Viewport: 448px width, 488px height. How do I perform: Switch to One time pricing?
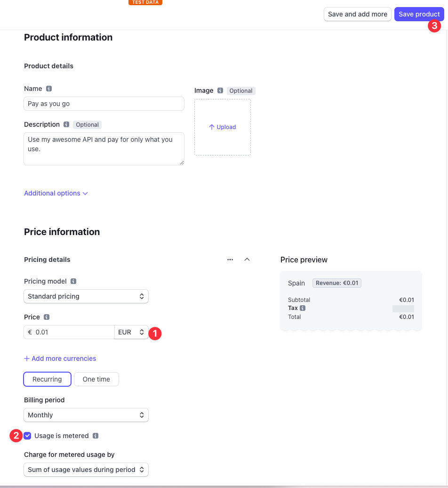tap(96, 379)
